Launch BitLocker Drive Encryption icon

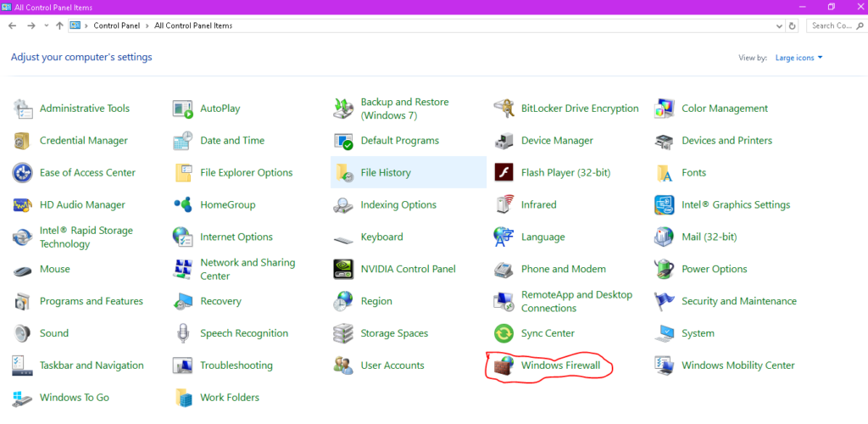point(504,109)
